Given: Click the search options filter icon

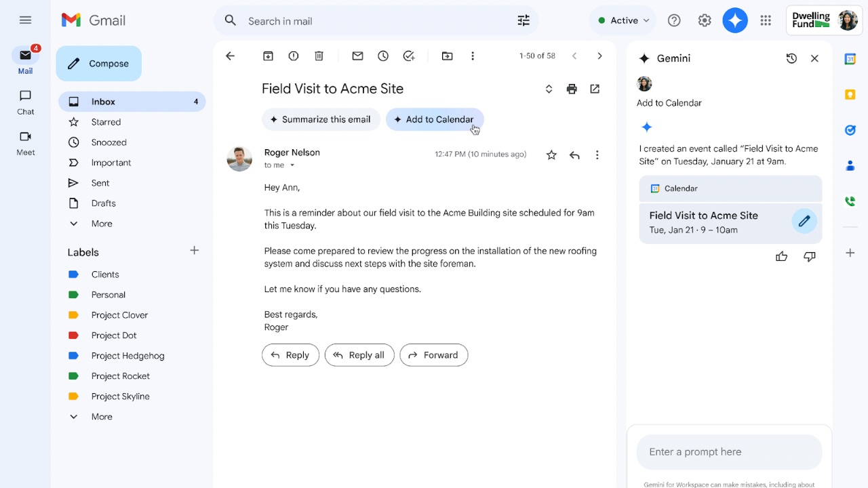Looking at the screenshot, I should (524, 21).
